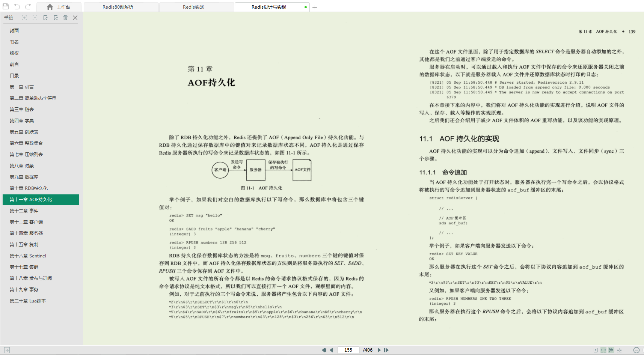Click the 客户端 circle in the diagram
The height and width of the screenshot is (355, 644).
(220, 170)
